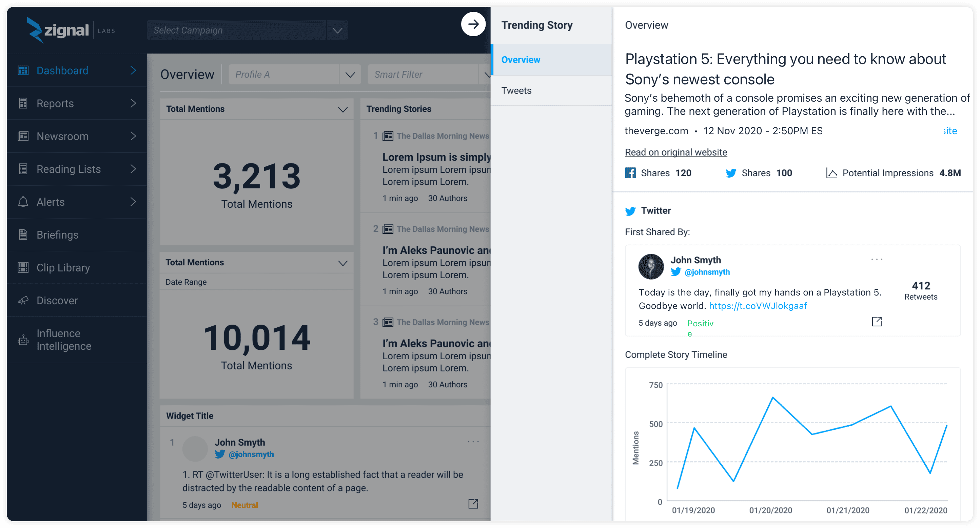Open the t.co link in tweet
980x528 pixels.
coord(758,306)
